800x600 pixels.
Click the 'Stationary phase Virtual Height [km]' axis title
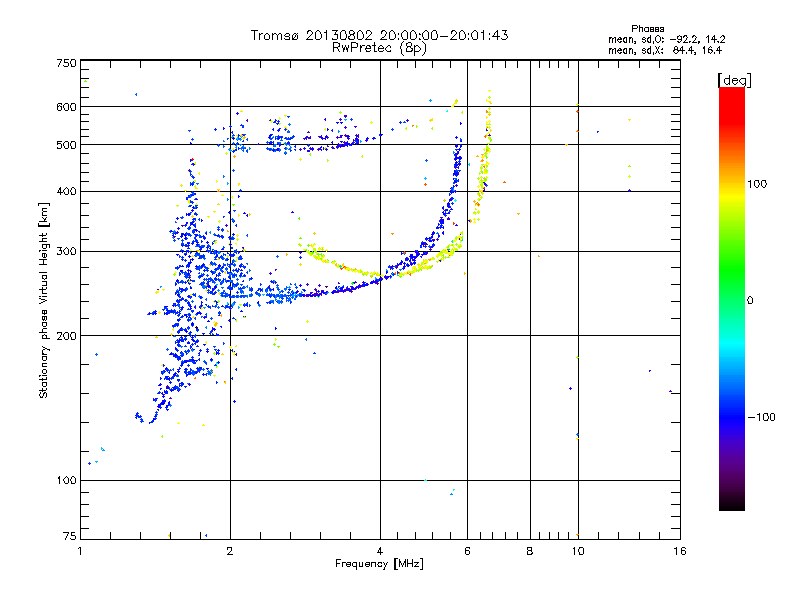44,301
